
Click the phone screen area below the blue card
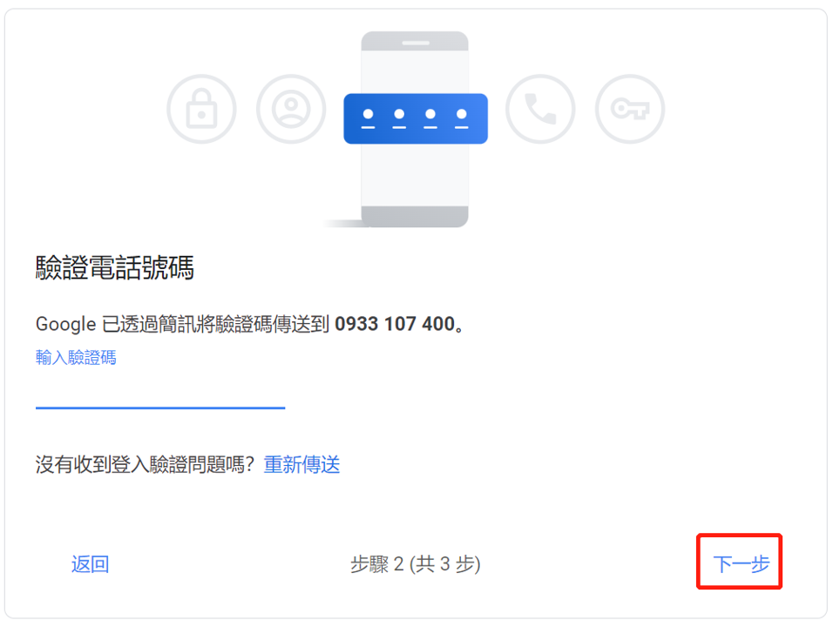415,174
